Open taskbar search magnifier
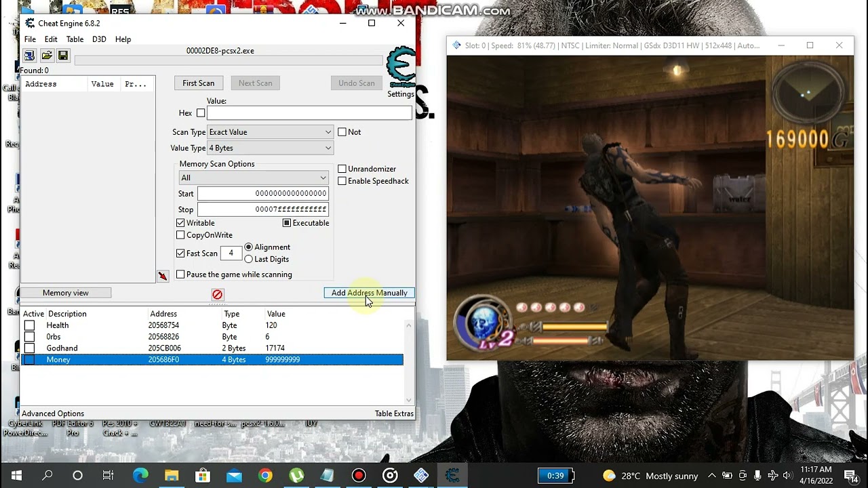 (47, 475)
